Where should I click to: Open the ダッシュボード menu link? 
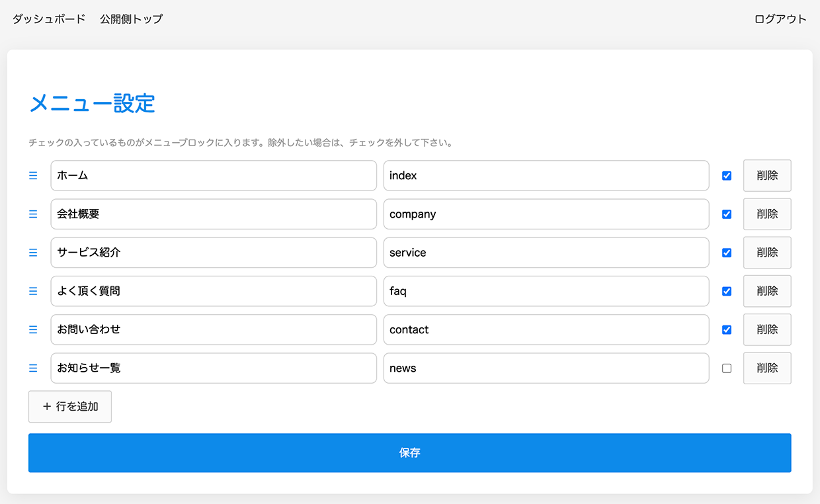49,19
